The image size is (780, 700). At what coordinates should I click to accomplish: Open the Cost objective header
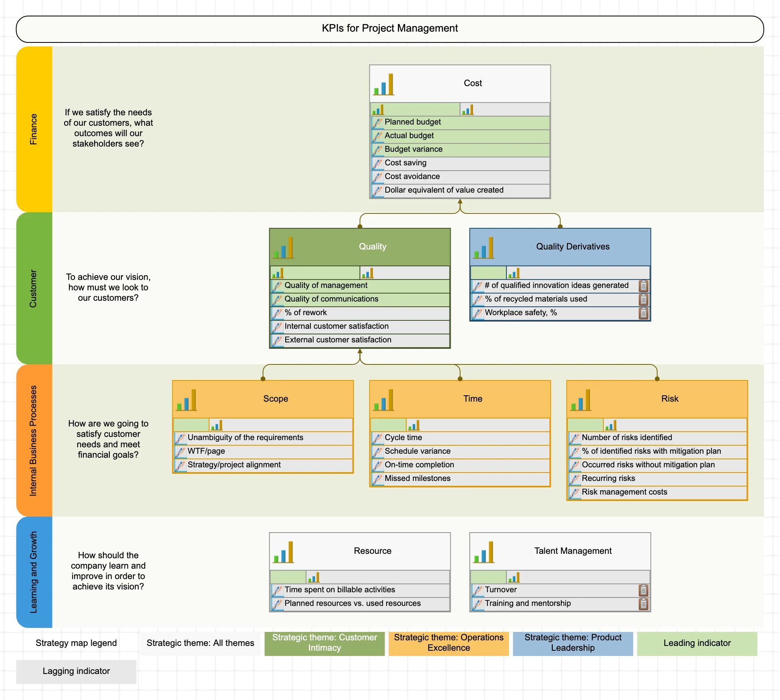coord(460,84)
